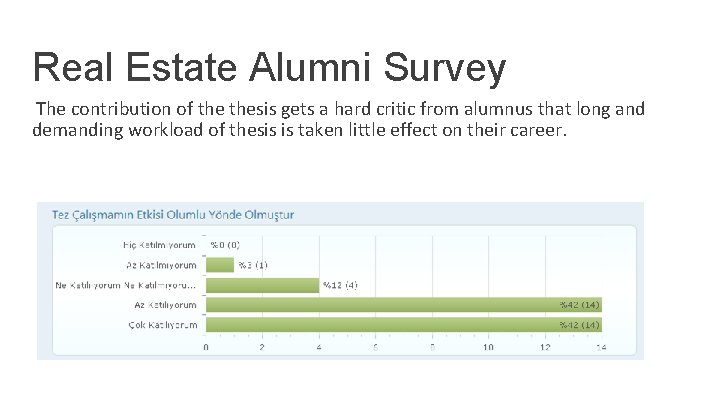This screenshot has width=720, height=405.
Task: Click the "Az Katılıyorum" category label
Action: point(165,305)
